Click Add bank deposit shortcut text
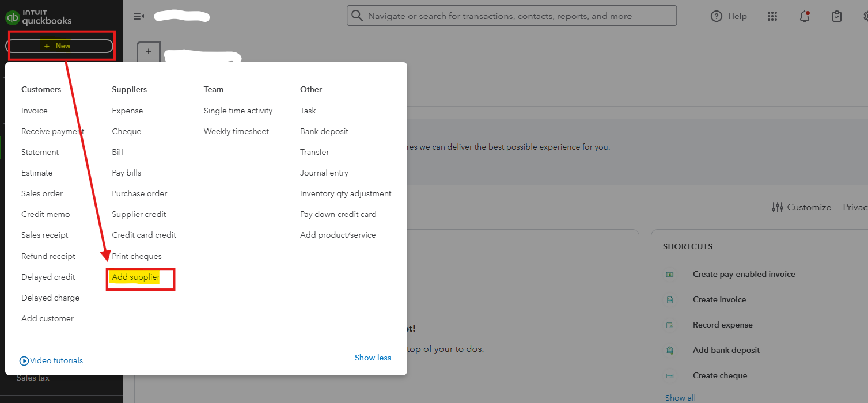 point(726,350)
